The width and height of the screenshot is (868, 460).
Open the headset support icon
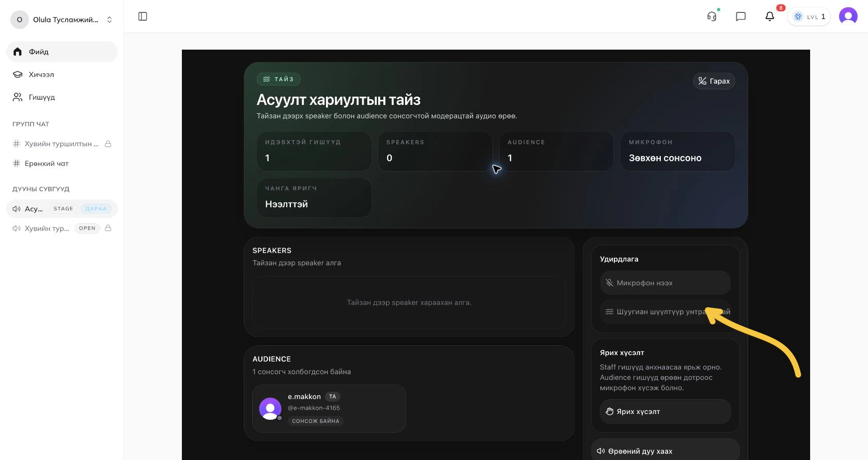tap(712, 17)
